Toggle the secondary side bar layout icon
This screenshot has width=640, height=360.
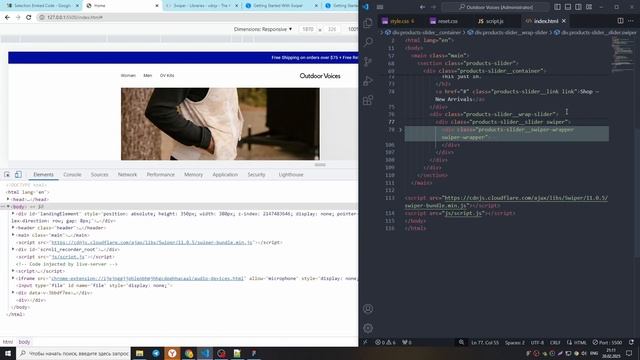point(578,7)
